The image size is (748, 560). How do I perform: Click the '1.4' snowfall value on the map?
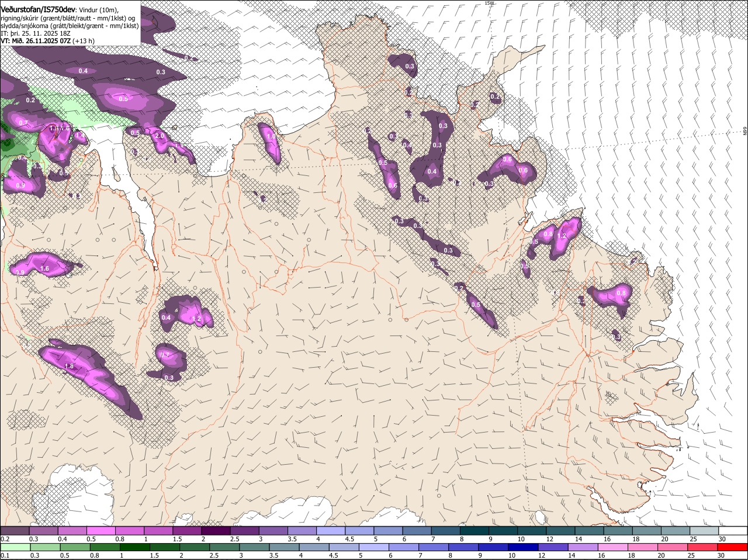pyautogui.click(x=79, y=135)
